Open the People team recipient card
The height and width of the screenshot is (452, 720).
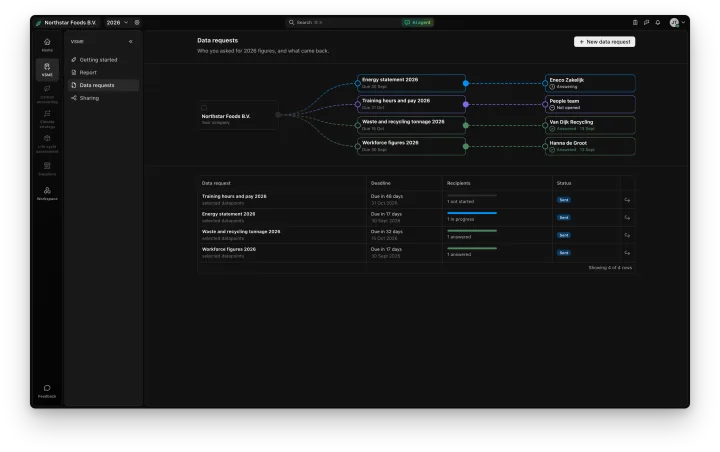coord(590,104)
